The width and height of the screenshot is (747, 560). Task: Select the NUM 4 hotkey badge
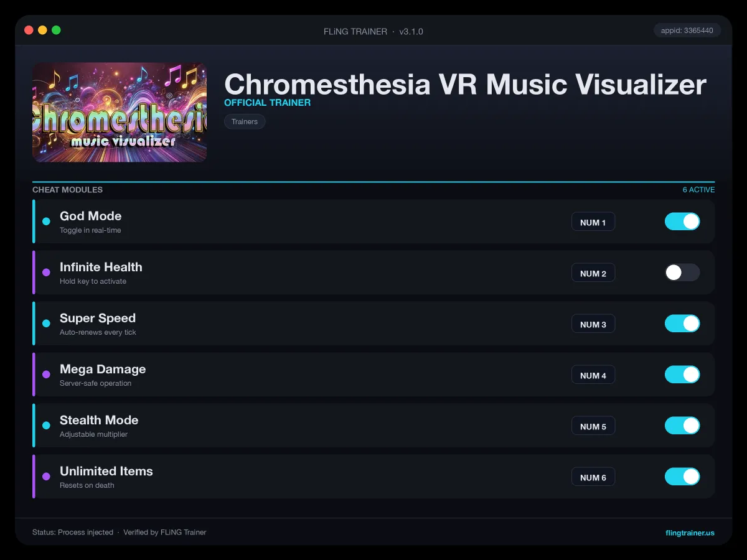tap(593, 375)
